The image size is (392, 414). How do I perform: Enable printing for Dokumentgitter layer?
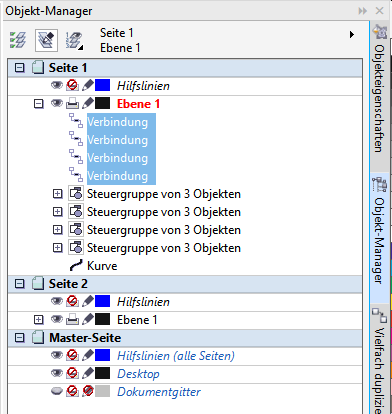(x=72, y=392)
